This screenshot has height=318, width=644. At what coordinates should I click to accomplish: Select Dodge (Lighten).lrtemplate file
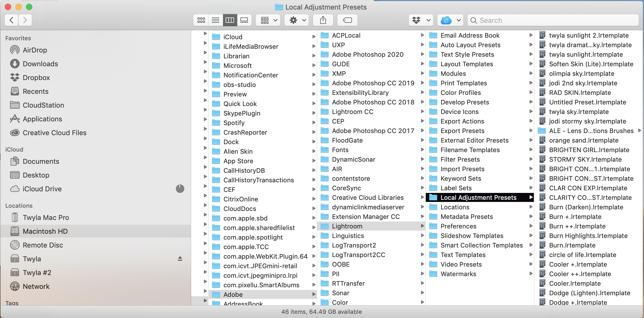[x=589, y=293]
